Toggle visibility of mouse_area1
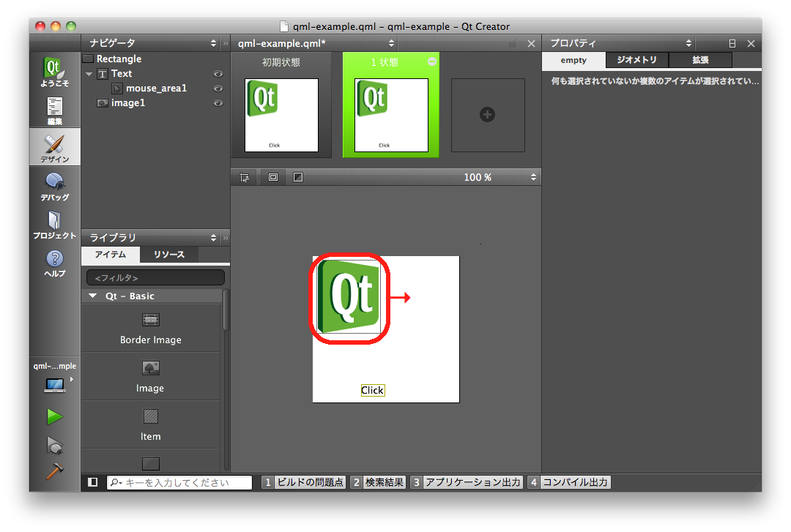The height and width of the screenshot is (532, 791). pyautogui.click(x=218, y=89)
